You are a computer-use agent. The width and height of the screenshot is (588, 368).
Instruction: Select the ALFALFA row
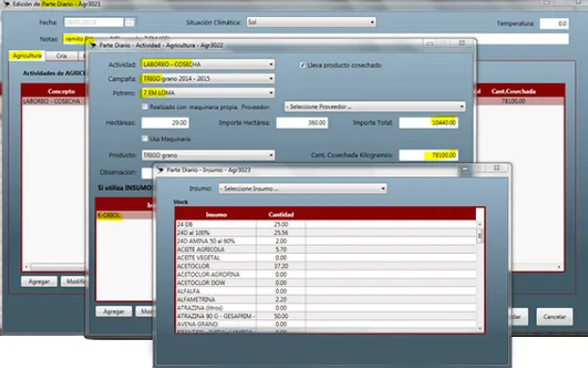(326, 291)
